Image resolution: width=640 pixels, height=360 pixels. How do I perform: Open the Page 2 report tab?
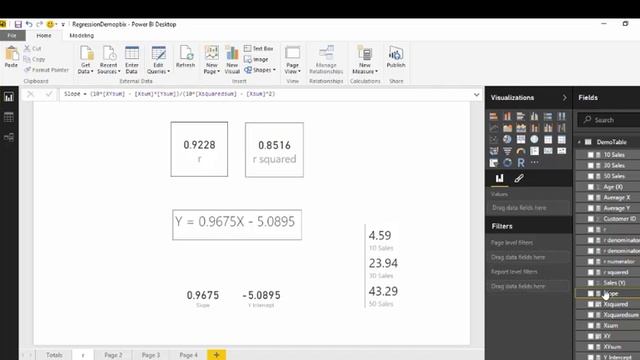113,355
